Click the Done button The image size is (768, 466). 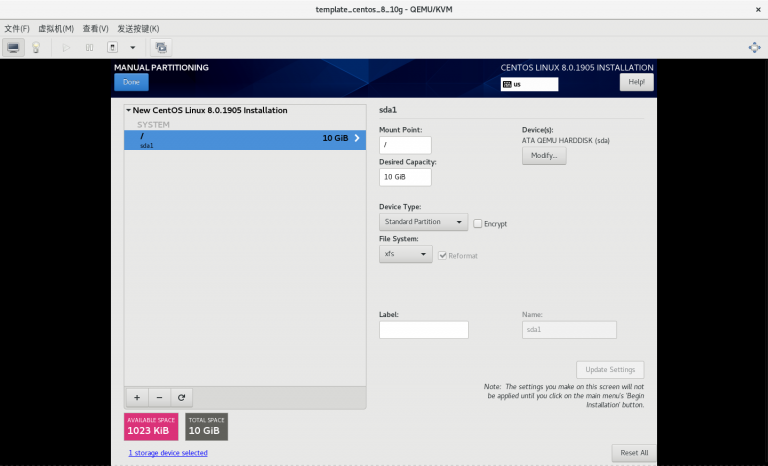(131, 82)
